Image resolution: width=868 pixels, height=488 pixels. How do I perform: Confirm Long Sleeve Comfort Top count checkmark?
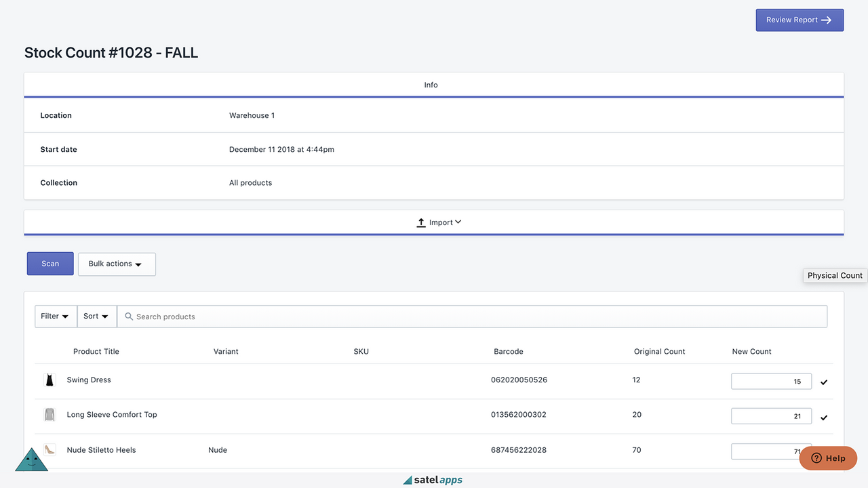824,418
